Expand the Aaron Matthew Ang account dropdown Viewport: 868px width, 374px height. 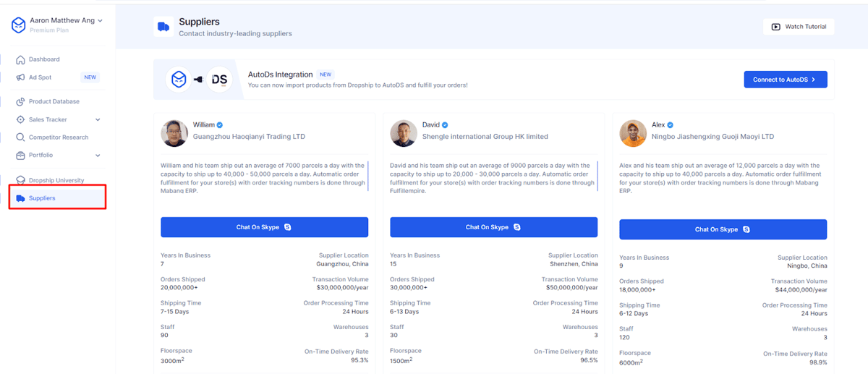click(x=100, y=21)
